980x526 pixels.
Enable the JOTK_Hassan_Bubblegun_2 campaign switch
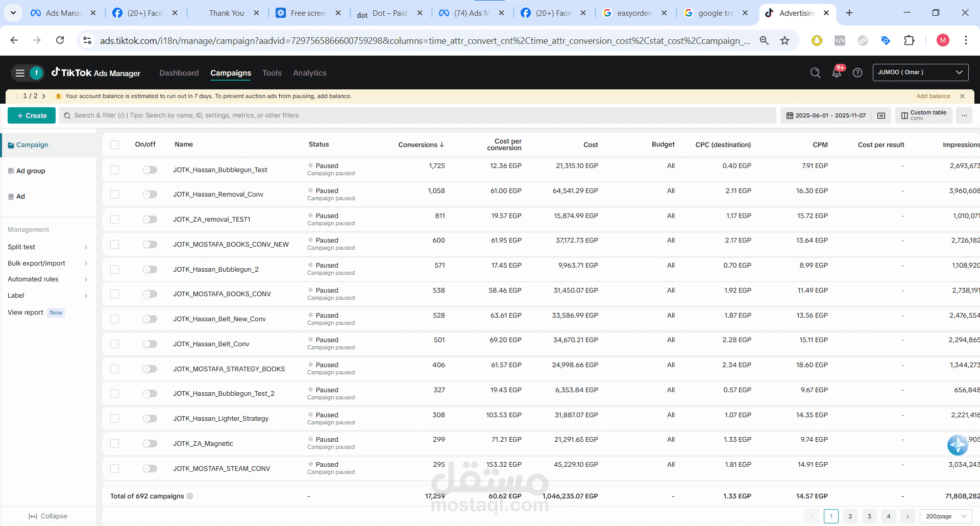click(150, 269)
